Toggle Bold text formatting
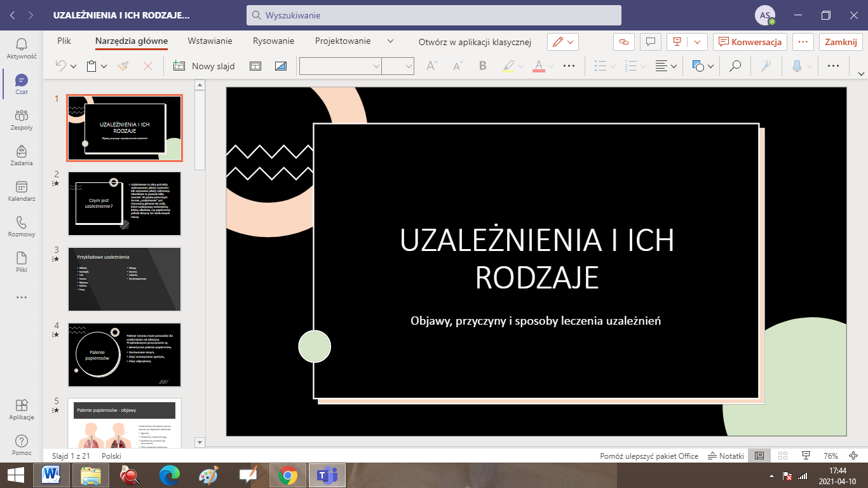 click(482, 66)
